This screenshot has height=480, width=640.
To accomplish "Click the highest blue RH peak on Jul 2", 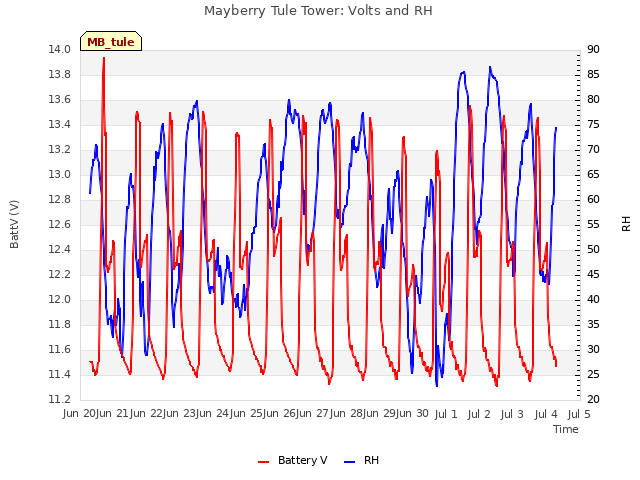I will (490, 67).
